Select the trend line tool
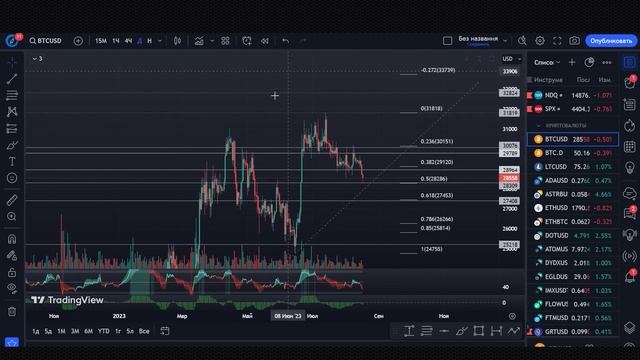The image size is (640, 360). click(x=12, y=79)
